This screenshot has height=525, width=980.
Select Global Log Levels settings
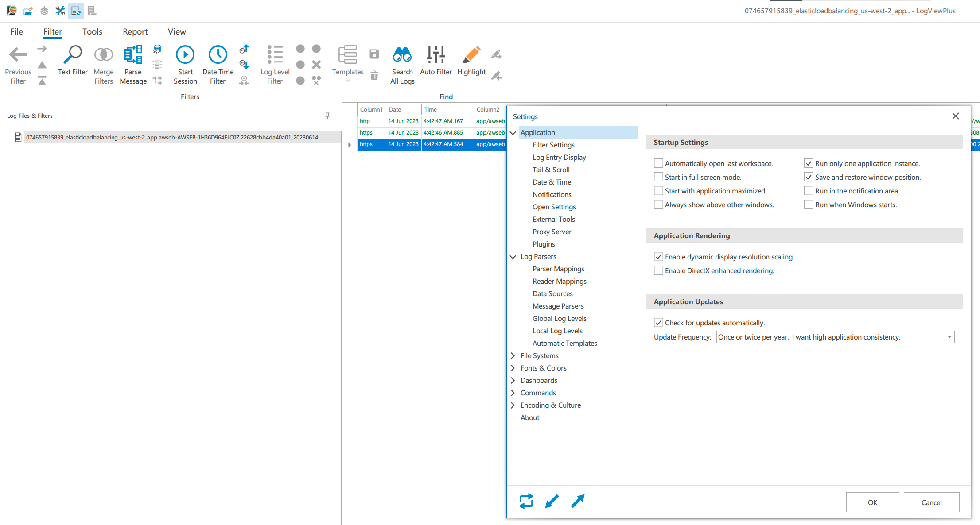(560, 318)
